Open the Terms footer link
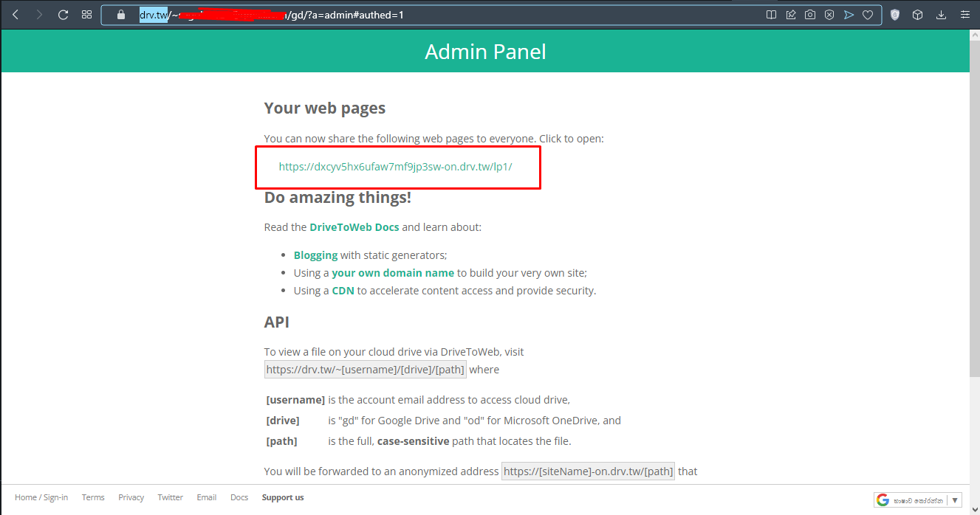Screen dimensions: 980x515 coord(93,497)
